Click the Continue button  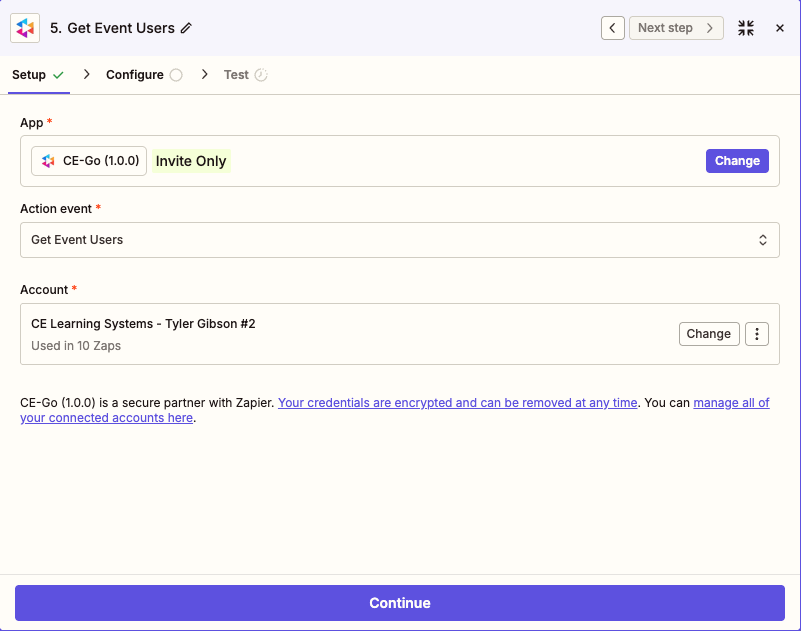click(399, 603)
